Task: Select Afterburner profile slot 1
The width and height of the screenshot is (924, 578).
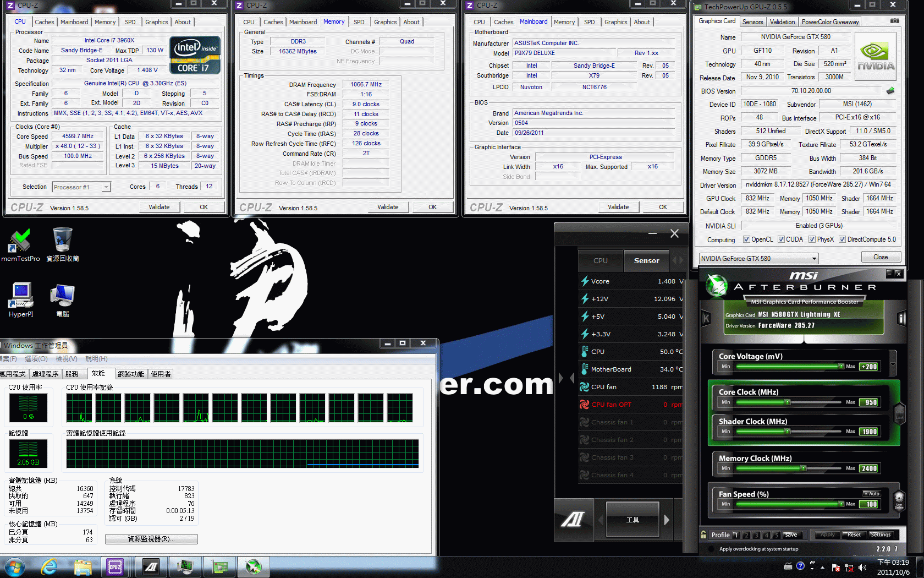Action: click(x=736, y=535)
